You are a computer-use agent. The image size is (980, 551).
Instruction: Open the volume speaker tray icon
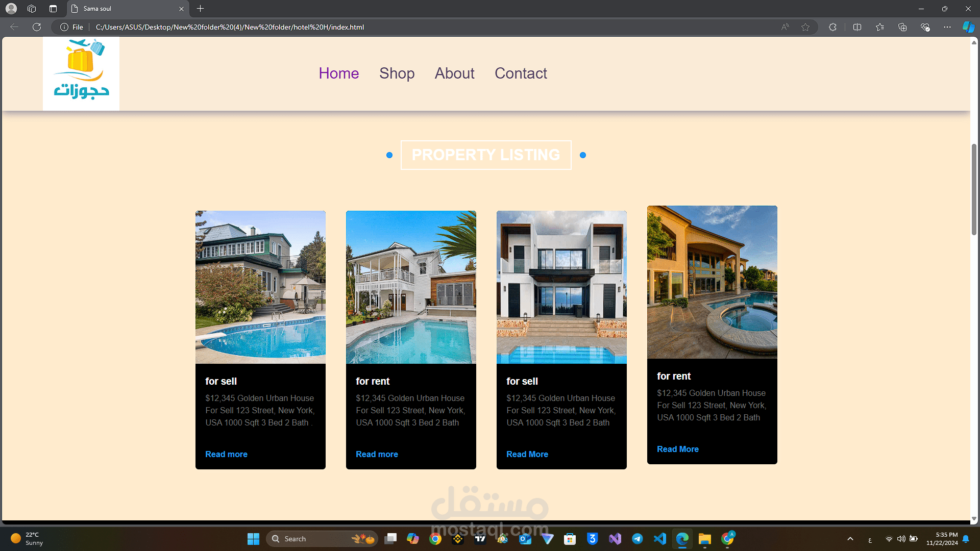pos(901,539)
